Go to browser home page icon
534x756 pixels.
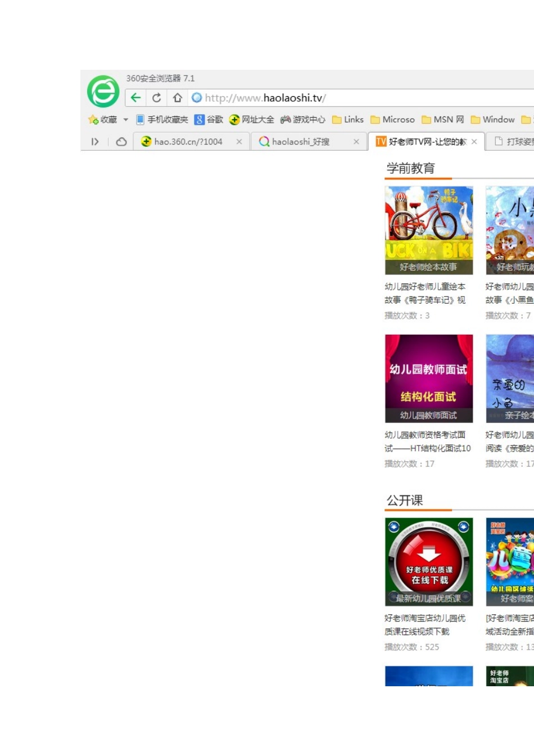pyautogui.click(x=177, y=98)
